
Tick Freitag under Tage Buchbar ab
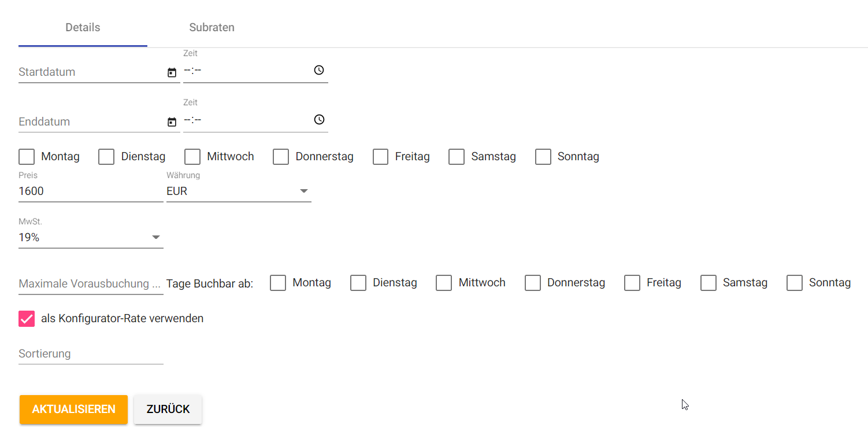(632, 283)
